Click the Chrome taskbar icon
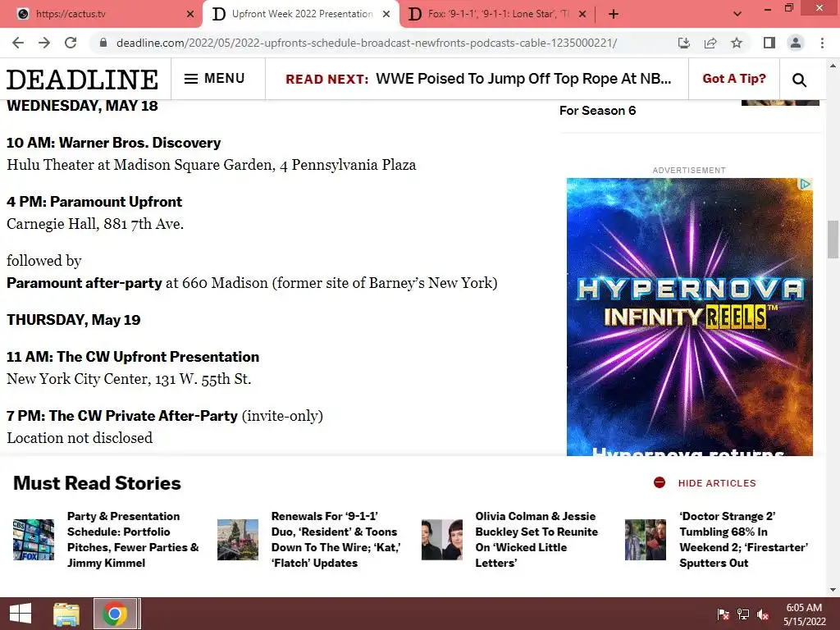The height and width of the screenshot is (630, 840). pos(115,614)
